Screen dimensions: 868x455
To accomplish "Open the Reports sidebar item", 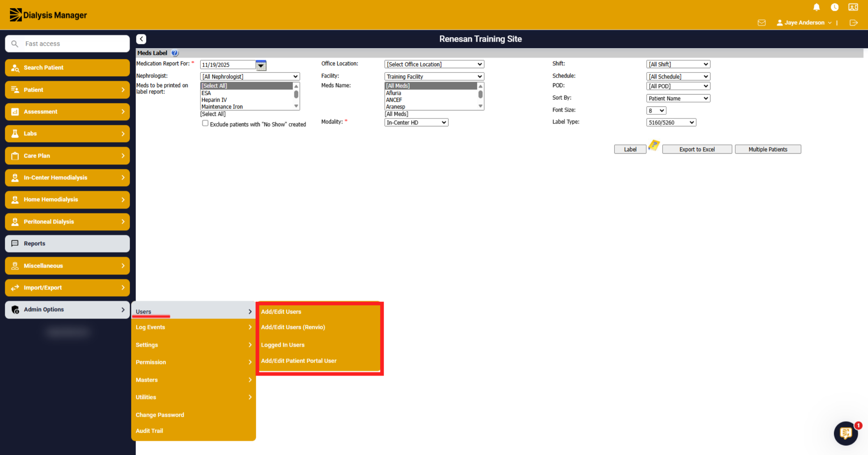I will 67,244.
